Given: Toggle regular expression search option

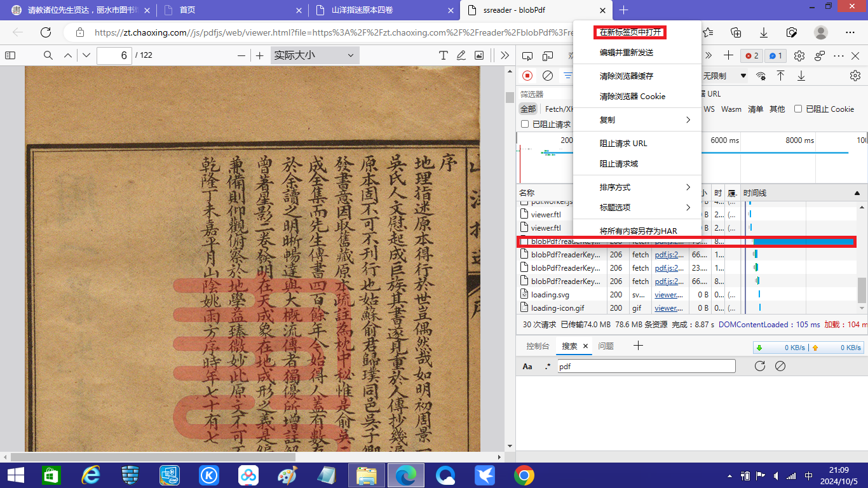Looking at the screenshot, I should tap(547, 366).
